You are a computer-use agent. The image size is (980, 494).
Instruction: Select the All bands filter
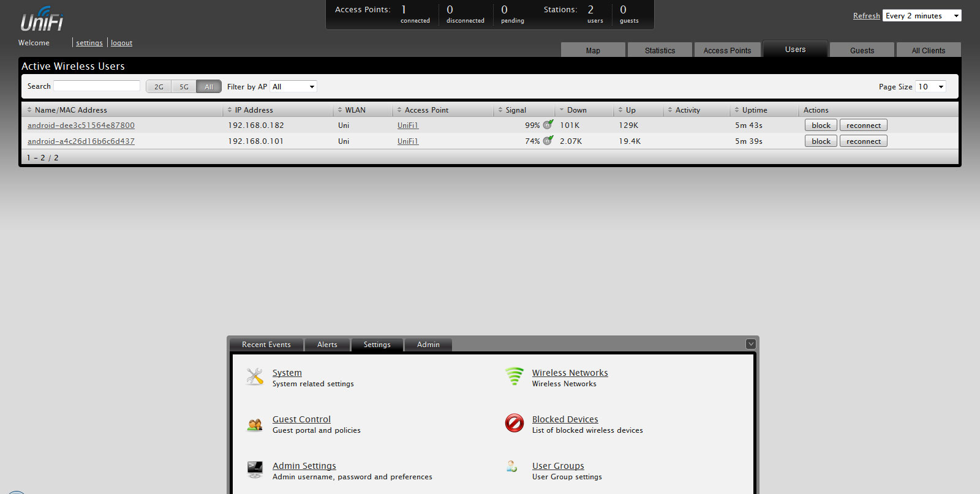click(x=209, y=87)
